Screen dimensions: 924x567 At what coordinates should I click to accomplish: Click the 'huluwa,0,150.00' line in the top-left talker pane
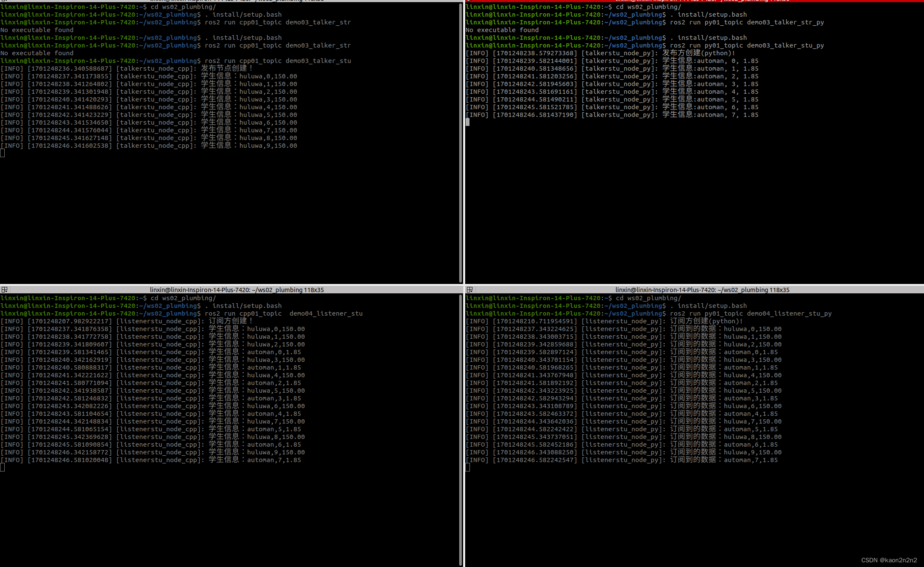[x=149, y=76]
